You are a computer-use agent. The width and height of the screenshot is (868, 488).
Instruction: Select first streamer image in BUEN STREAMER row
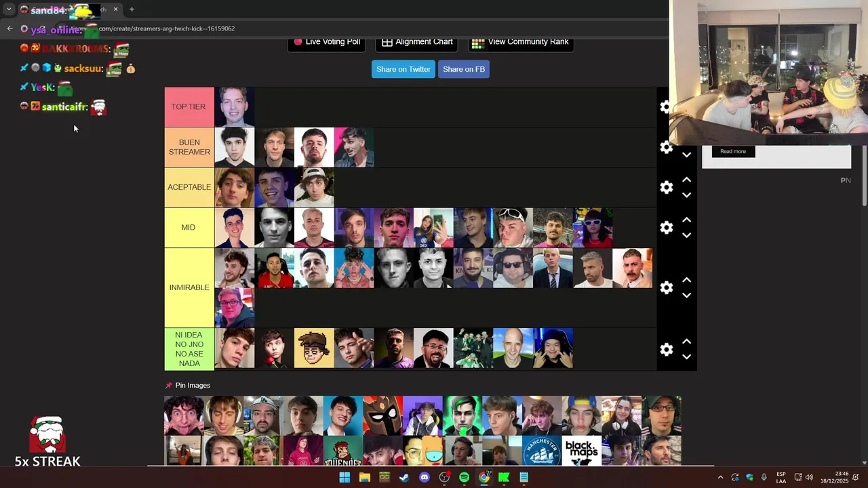coord(235,147)
